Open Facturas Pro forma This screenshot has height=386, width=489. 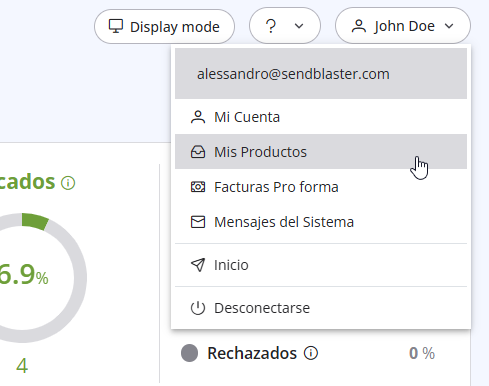click(321, 187)
